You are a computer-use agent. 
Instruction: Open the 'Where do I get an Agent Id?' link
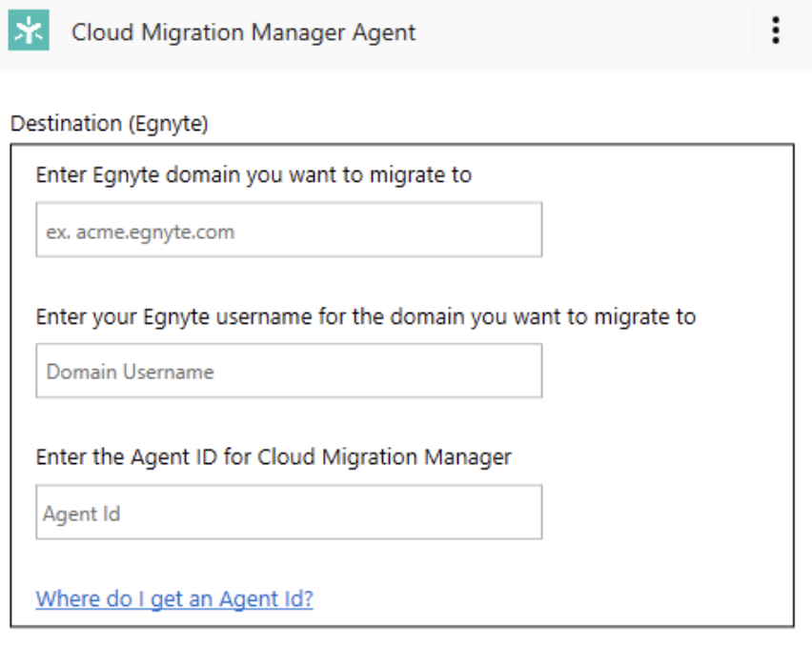click(174, 599)
